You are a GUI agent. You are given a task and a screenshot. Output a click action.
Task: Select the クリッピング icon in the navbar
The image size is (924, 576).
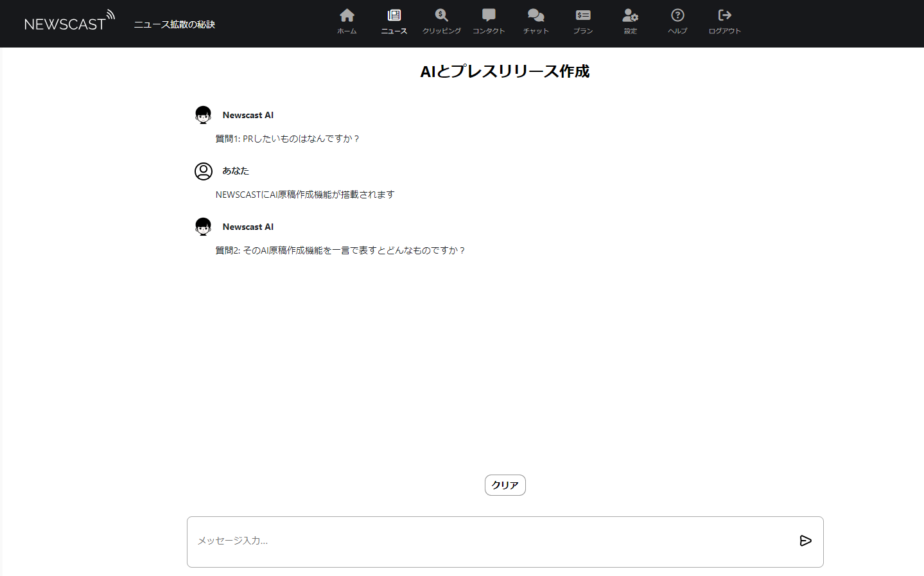click(441, 15)
